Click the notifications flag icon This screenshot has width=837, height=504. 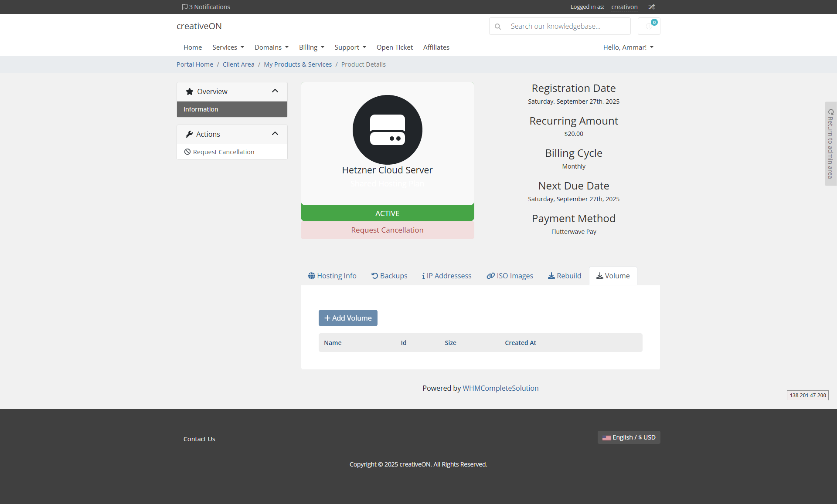coord(185,7)
